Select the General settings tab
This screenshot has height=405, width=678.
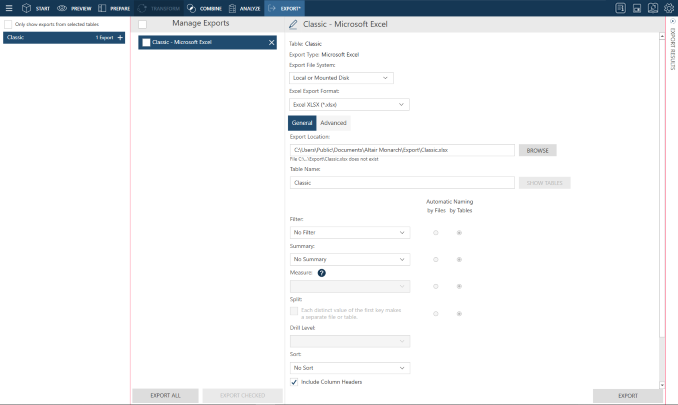(x=302, y=123)
